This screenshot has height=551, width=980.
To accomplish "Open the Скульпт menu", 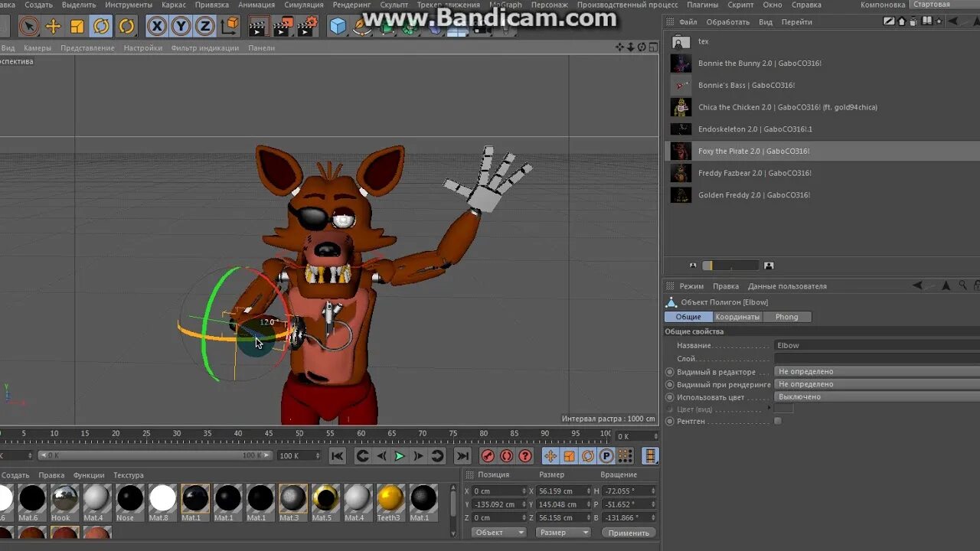I will 394,5.
